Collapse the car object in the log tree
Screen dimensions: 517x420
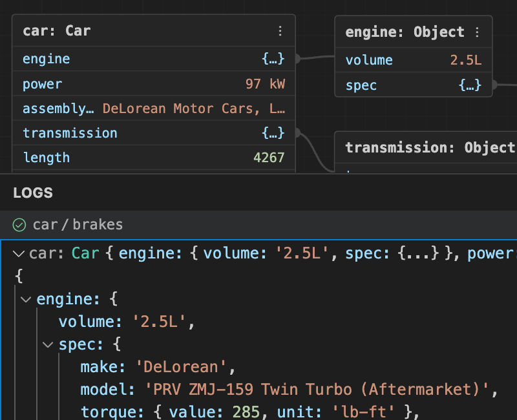tap(17, 253)
